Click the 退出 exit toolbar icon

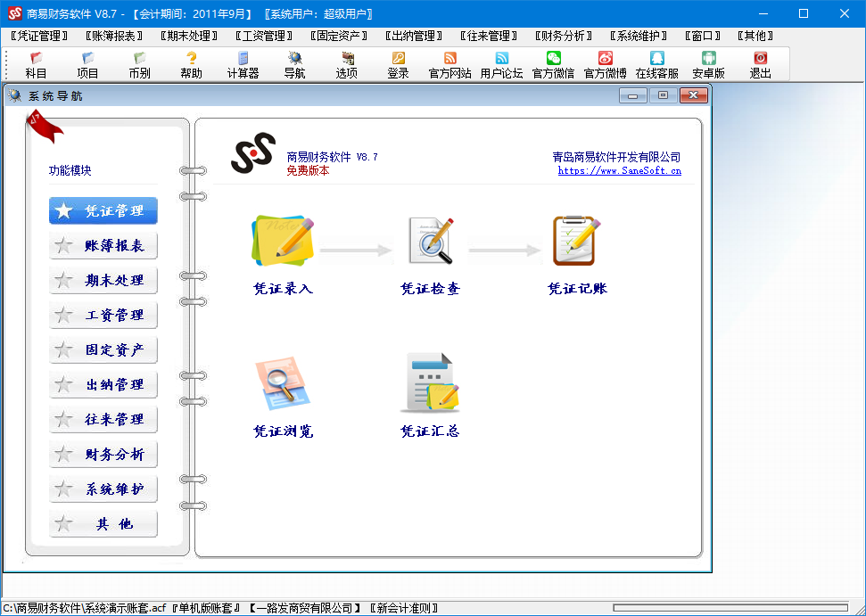[x=761, y=64]
